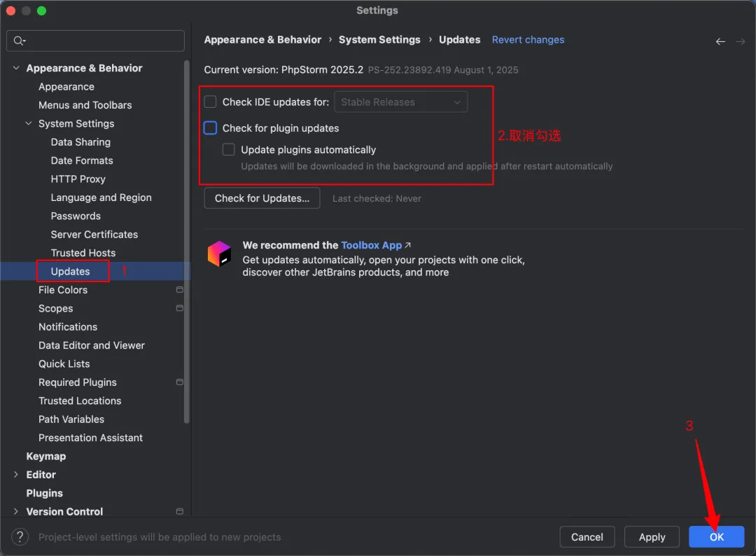Open Date Formats settings

click(82, 160)
